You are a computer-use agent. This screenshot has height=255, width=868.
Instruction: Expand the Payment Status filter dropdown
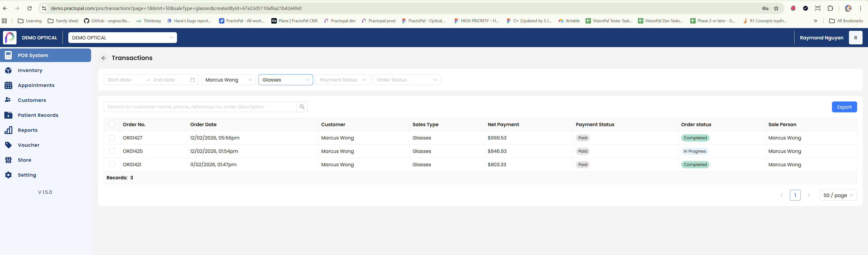(x=342, y=80)
